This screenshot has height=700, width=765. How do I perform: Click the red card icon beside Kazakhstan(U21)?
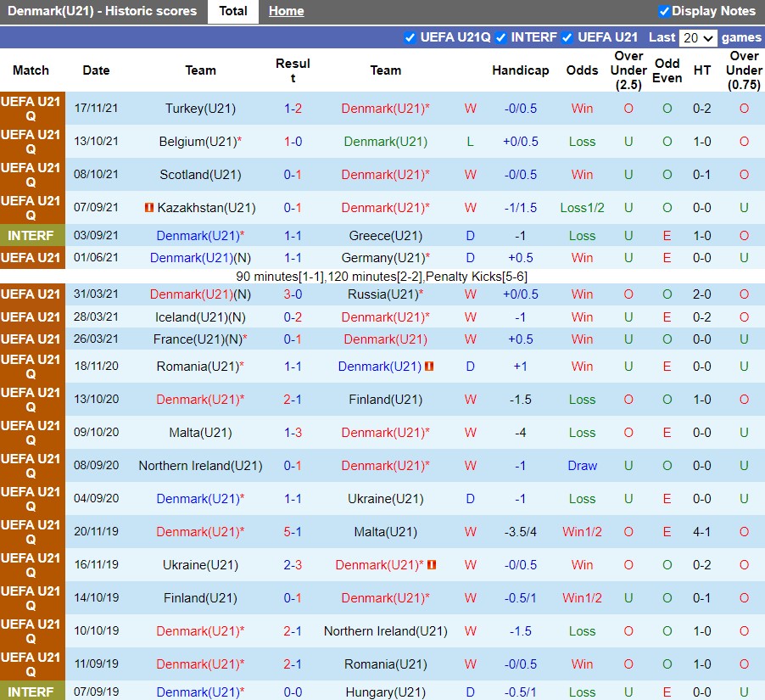(149, 208)
